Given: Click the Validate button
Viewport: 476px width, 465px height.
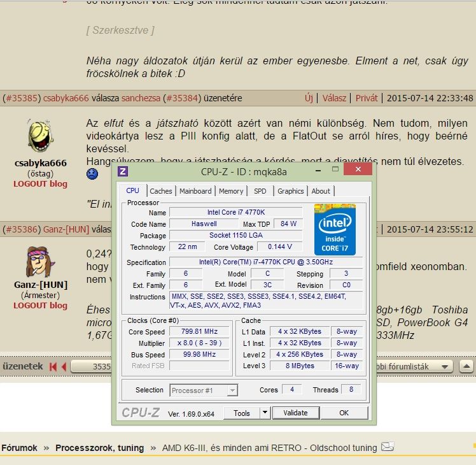Looking at the screenshot, I should (295, 413).
